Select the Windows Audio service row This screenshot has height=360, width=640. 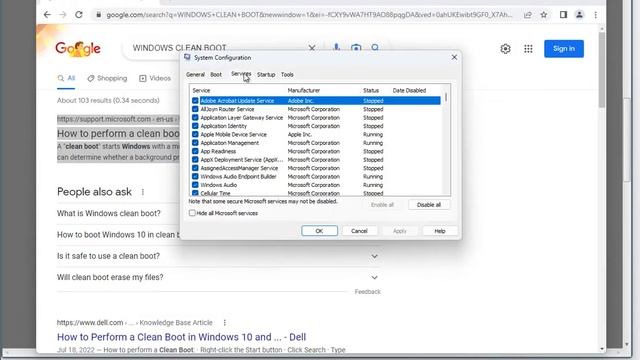coord(316,185)
